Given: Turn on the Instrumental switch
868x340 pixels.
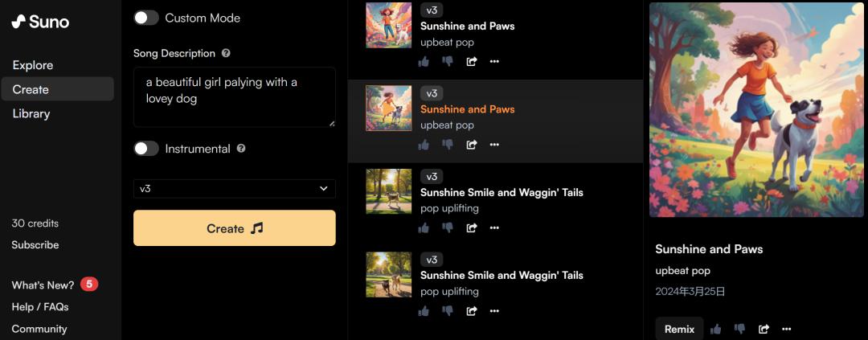Looking at the screenshot, I should click(146, 149).
